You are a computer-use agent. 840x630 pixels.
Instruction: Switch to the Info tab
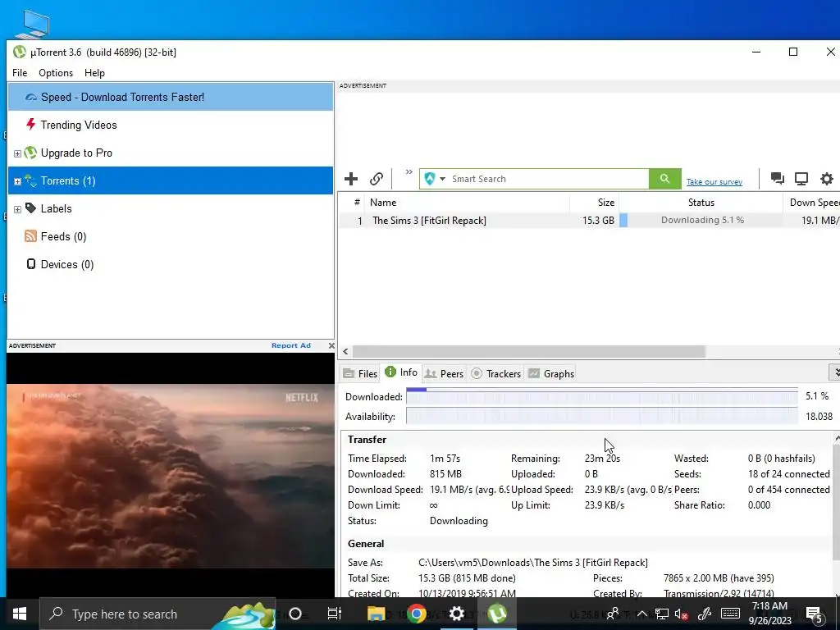pyautogui.click(x=401, y=372)
